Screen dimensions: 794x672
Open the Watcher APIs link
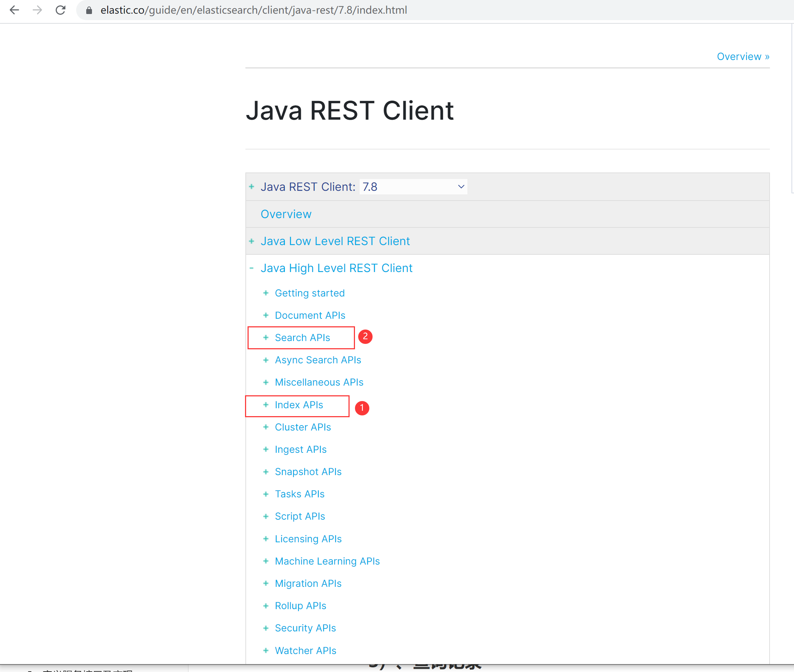point(305,650)
